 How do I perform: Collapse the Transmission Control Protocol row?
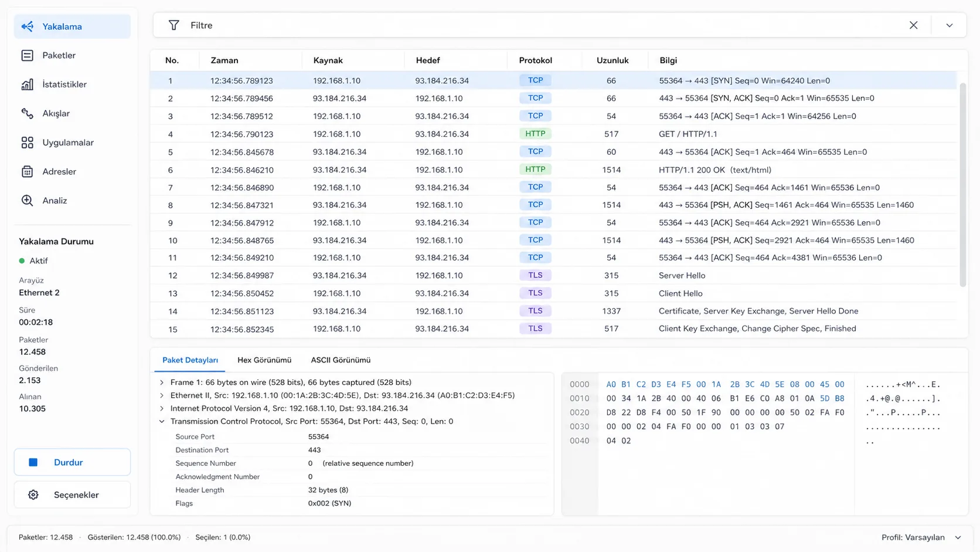pyautogui.click(x=162, y=421)
